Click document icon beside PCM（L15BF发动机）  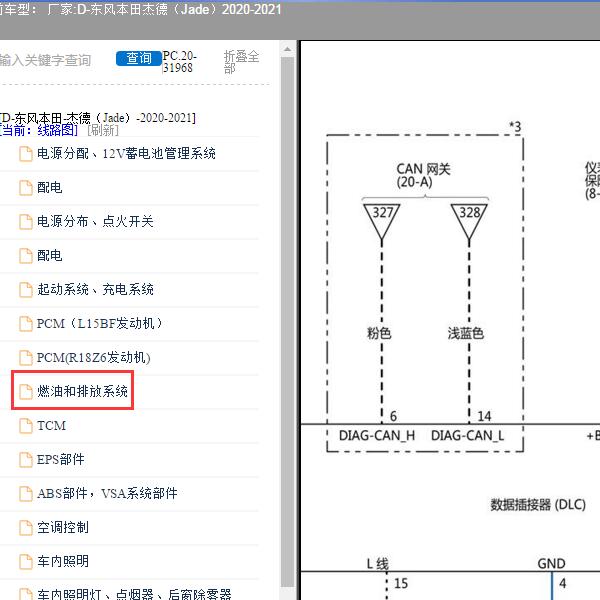click(26, 324)
